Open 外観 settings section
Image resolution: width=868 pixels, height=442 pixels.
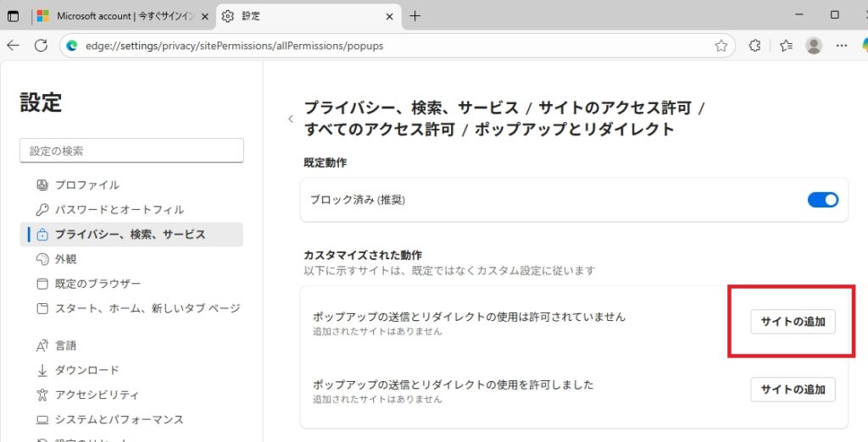point(65,259)
